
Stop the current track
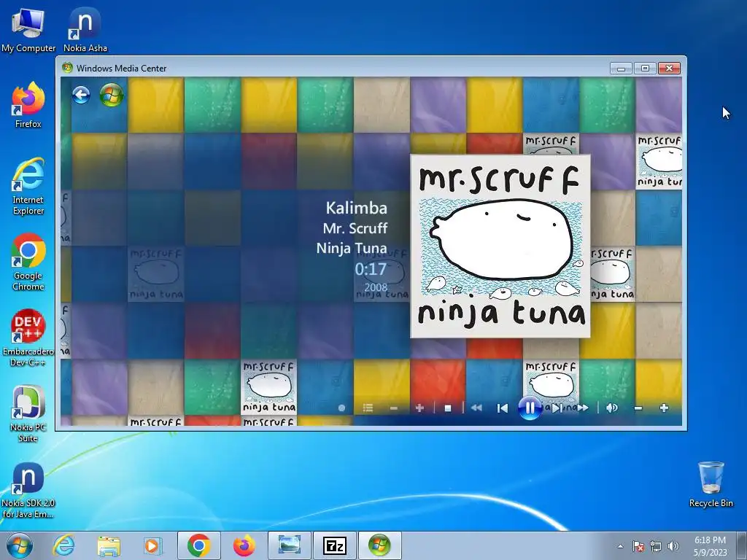point(448,408)
